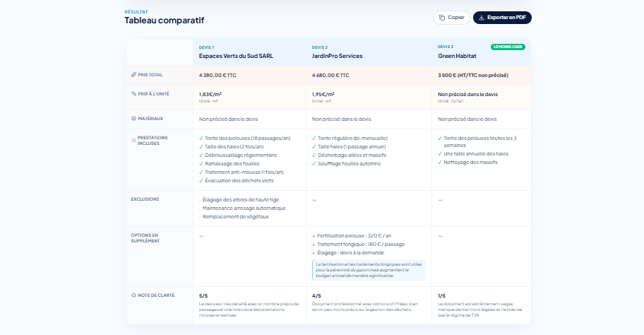Click 'Débroussaillage réglementaire' item
Viewport: 644px width, 335px height.
[241, 155]
